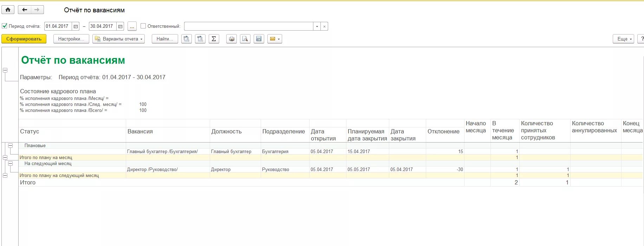Edit the start date field 01.04.2017
Viewport: 644px width, 246px height.
click(58, 26)
